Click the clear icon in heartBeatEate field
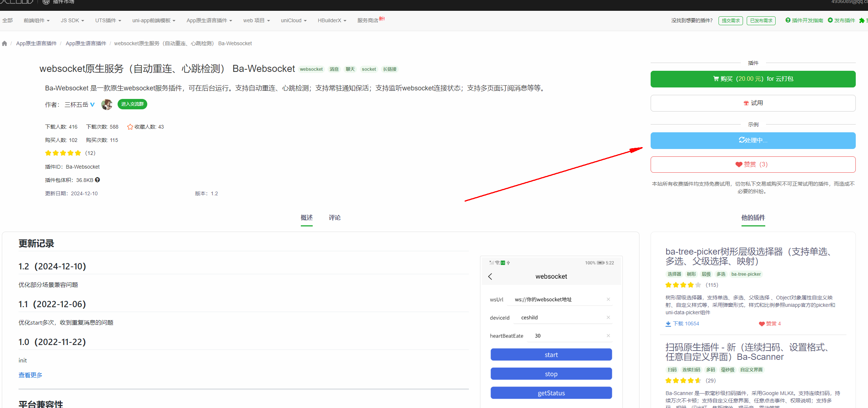The width and height of the screenshot is (868, 408). click(x=608, y=336)
